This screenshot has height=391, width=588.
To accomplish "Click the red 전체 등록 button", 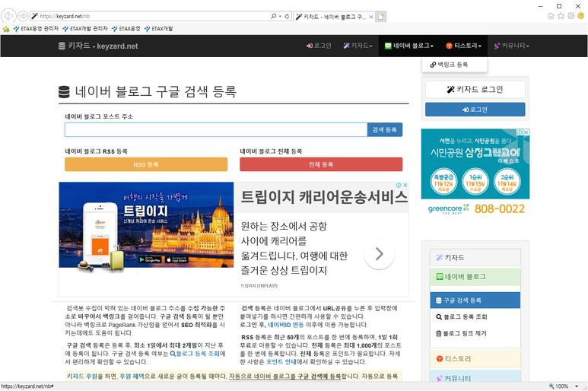I will click(x=321, y=164).
